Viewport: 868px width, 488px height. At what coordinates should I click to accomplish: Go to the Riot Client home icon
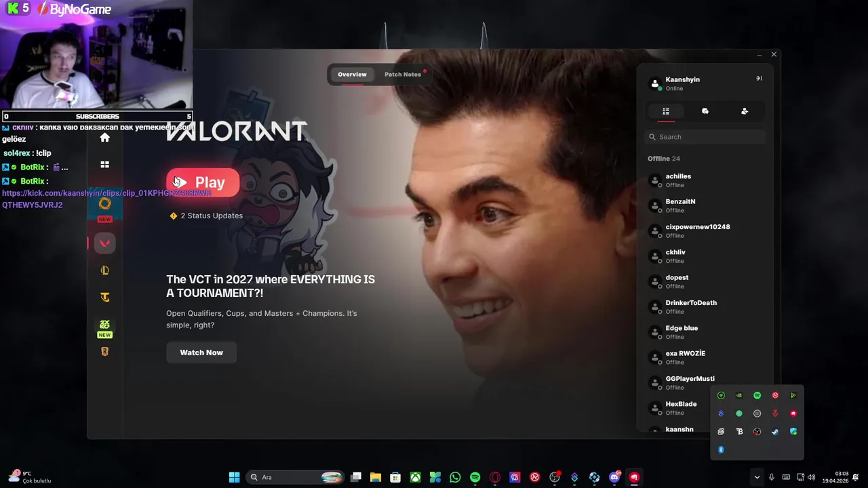pos(104,138)
